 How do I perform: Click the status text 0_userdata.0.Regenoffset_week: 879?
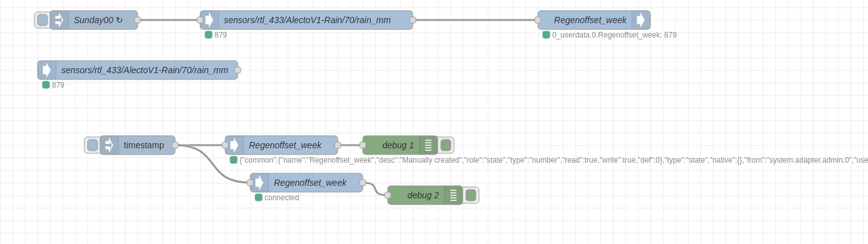[614, 35]
